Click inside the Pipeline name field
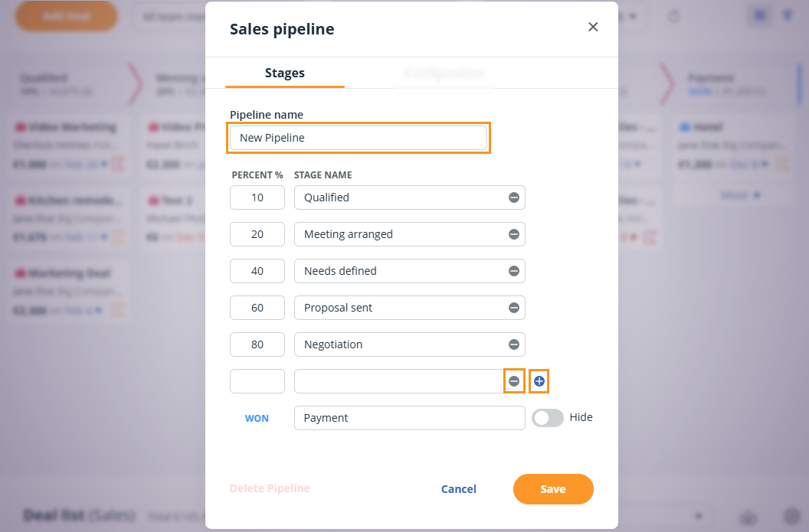The width and height of the screenshot is (809, 532). click(358, 138)
